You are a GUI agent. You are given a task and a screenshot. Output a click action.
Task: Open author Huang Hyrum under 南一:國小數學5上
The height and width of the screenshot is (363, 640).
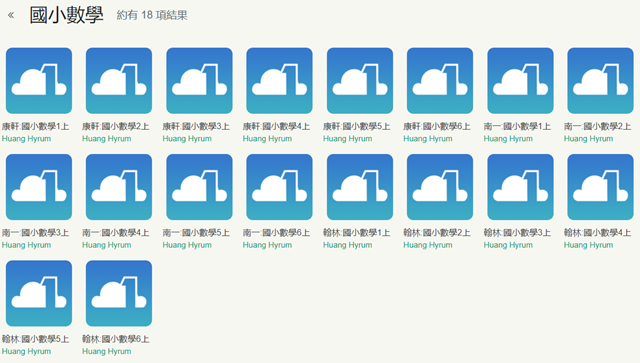coord(187,245)
